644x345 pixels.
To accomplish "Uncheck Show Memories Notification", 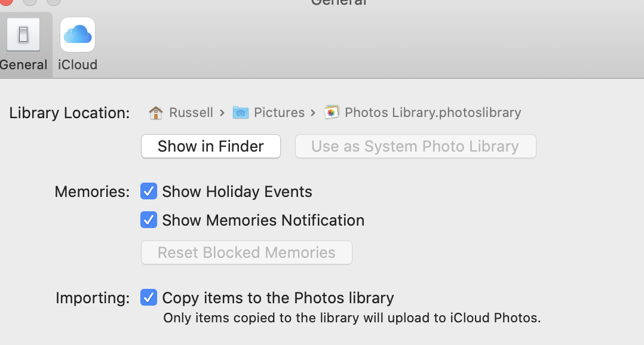I will click(149, 220).
